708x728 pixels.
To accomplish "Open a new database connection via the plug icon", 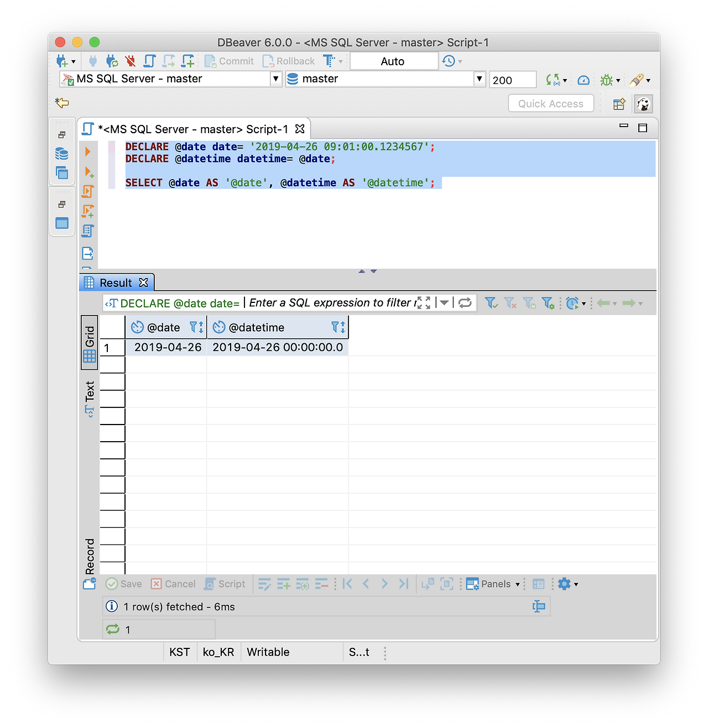I will point(63,61).
